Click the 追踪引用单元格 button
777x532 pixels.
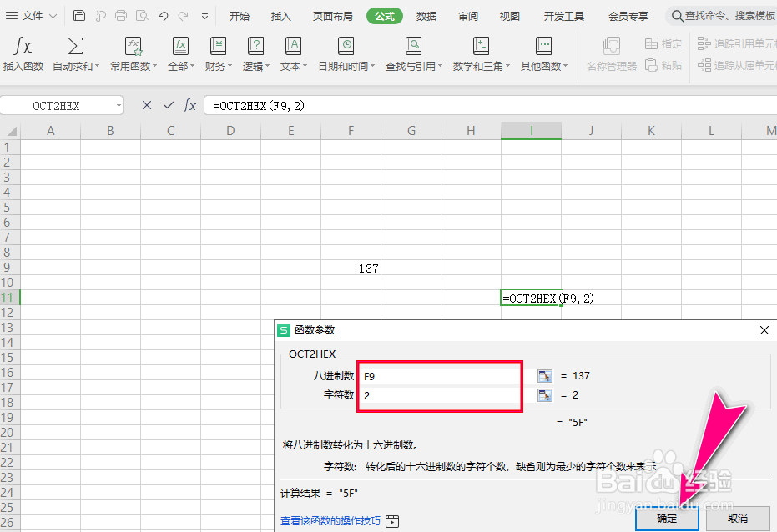(x=737, y=43)
